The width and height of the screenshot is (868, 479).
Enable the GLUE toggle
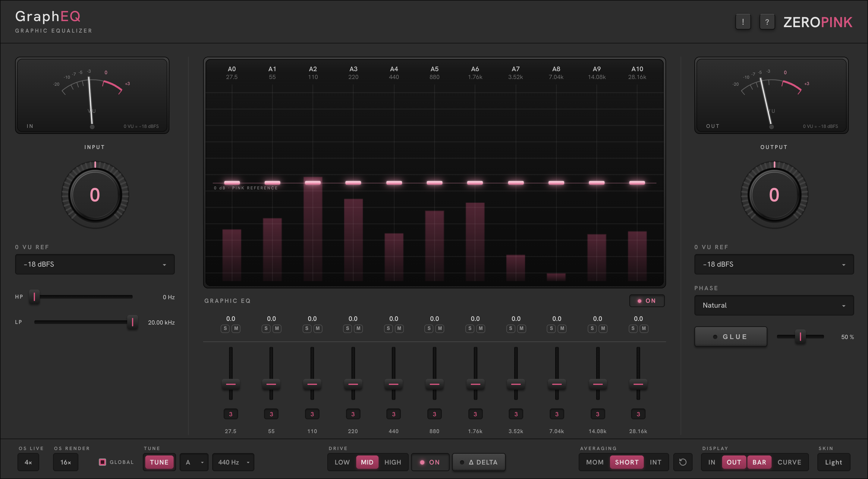click(731, 337)
